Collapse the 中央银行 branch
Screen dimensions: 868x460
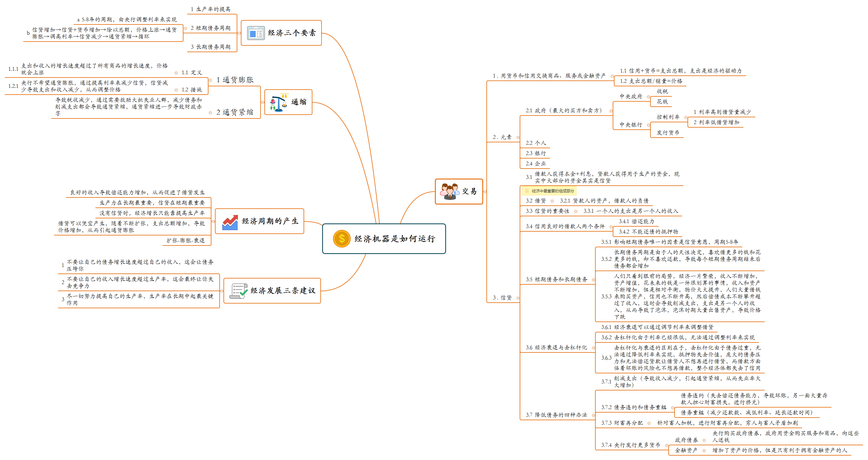click(x=648, y=125)
